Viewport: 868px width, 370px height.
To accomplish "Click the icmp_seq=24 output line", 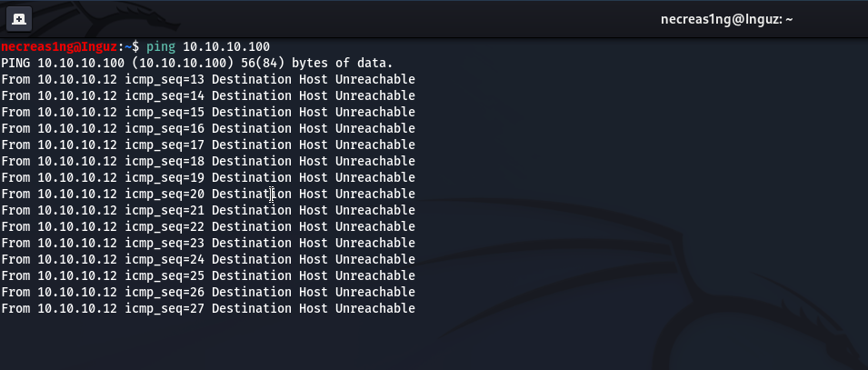I will tap(207, 259).
